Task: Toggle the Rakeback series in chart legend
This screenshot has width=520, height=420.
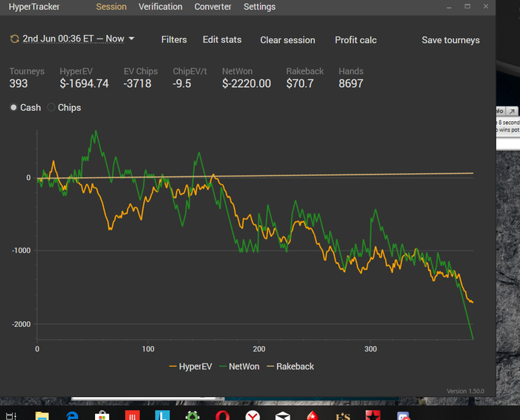Action: pyautogui.click(x=290, y=366)
